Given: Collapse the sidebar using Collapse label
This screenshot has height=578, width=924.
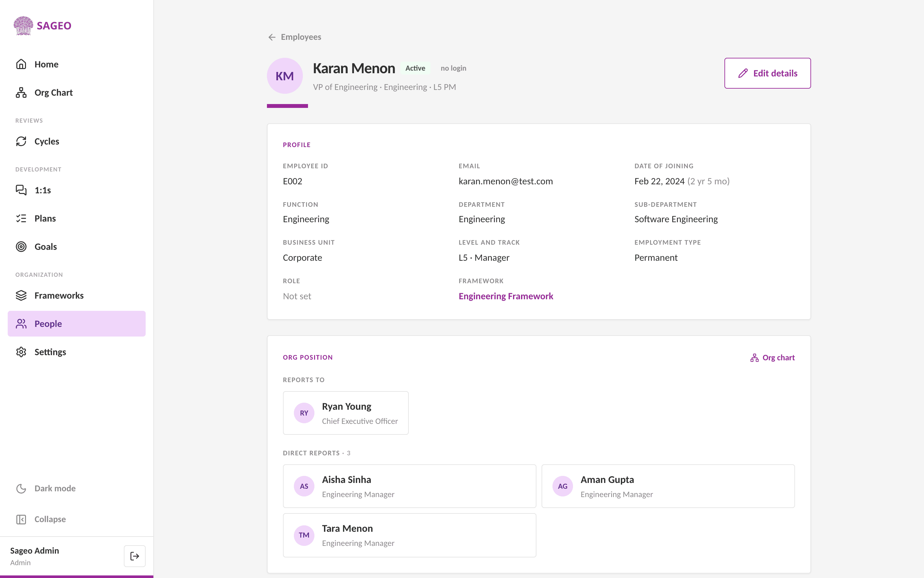Looking at the screenshot, I should coord(50,520).
